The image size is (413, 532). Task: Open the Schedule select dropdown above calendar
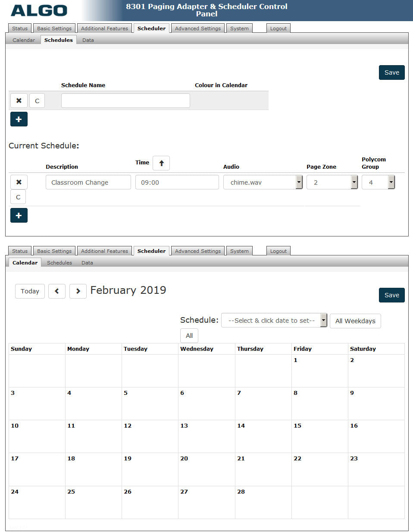pos(274,321)
